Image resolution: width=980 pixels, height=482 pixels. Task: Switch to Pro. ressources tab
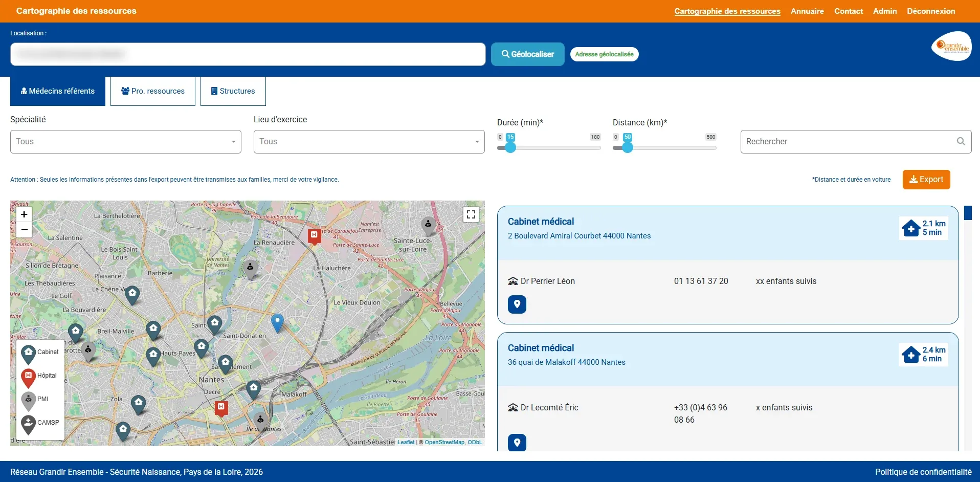point(153,91)
